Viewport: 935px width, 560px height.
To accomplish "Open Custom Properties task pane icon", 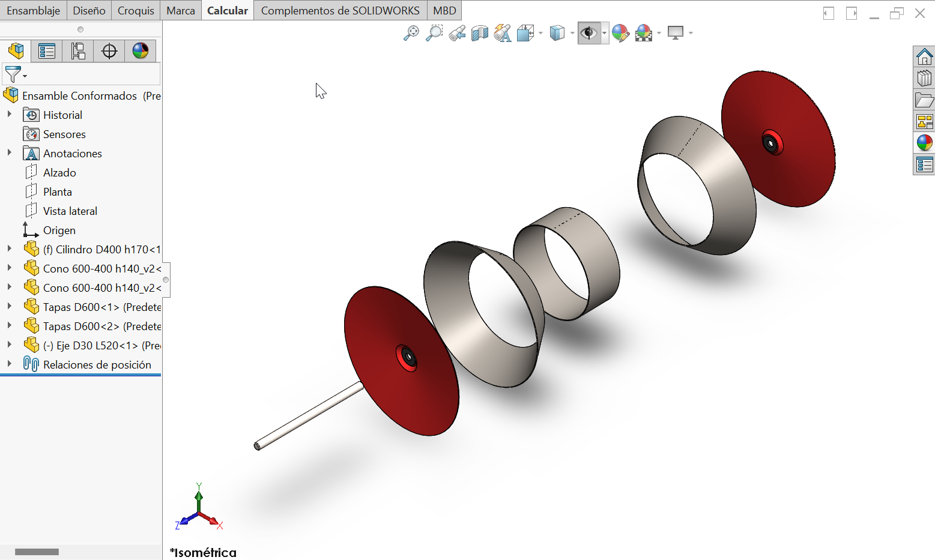I will pos(924,164).
